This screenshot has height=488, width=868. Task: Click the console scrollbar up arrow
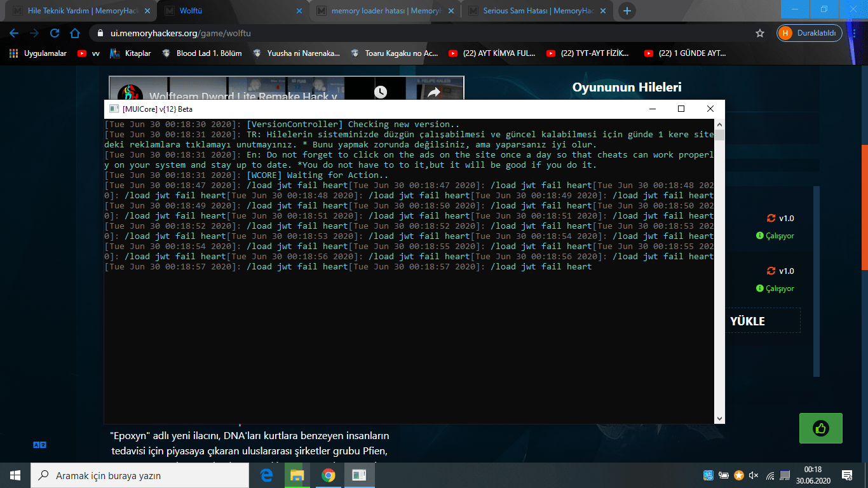pos(719,124)
